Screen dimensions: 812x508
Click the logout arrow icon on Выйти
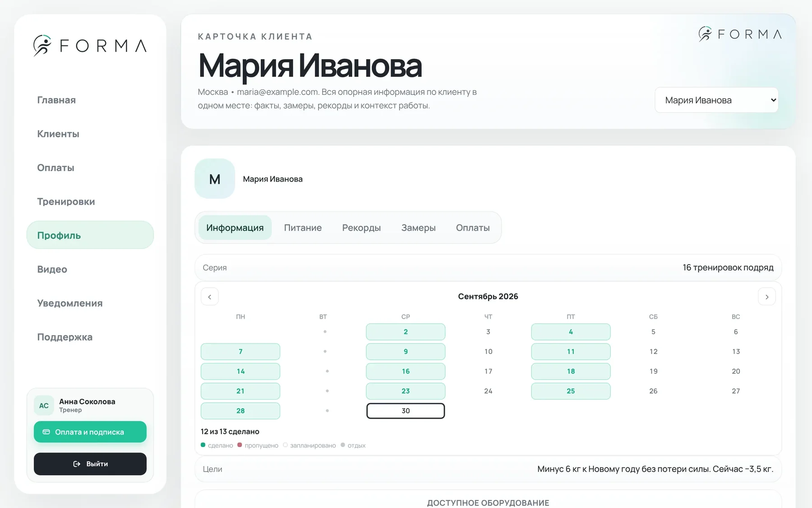[77, 464]
